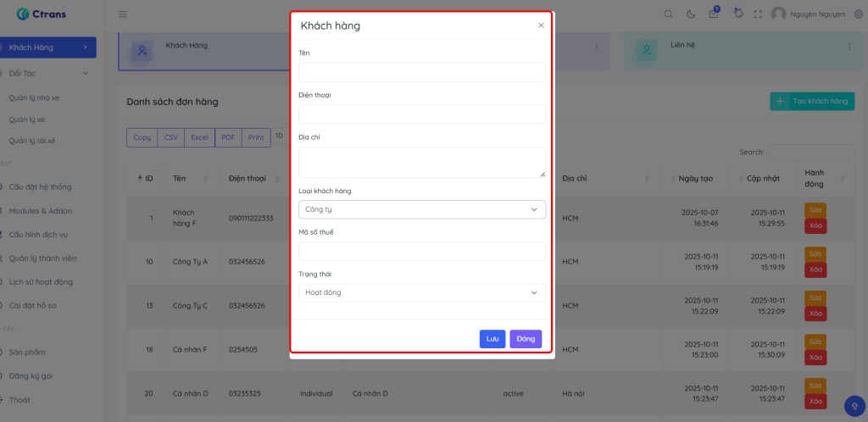Open the Trạng thái dropdown
The width and height of the screenshot is (868, 422).
click(x=422, y=292)
